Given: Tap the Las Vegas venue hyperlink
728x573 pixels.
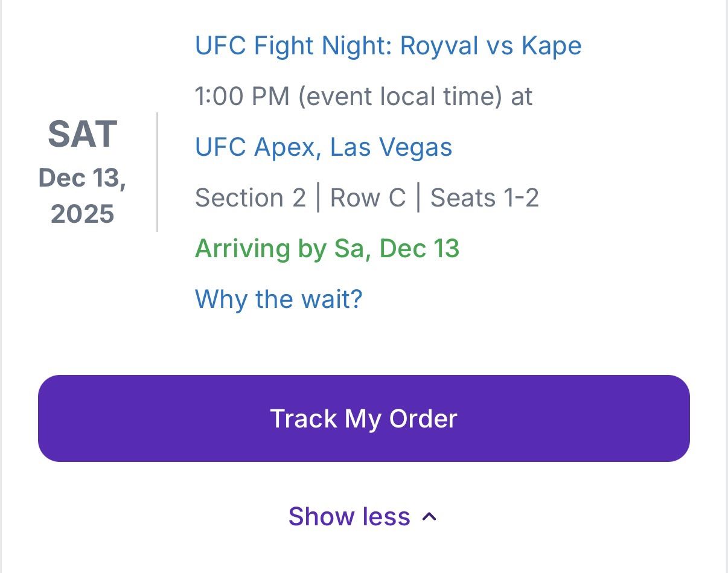Looking at the screenshot, I should point(392,147).
